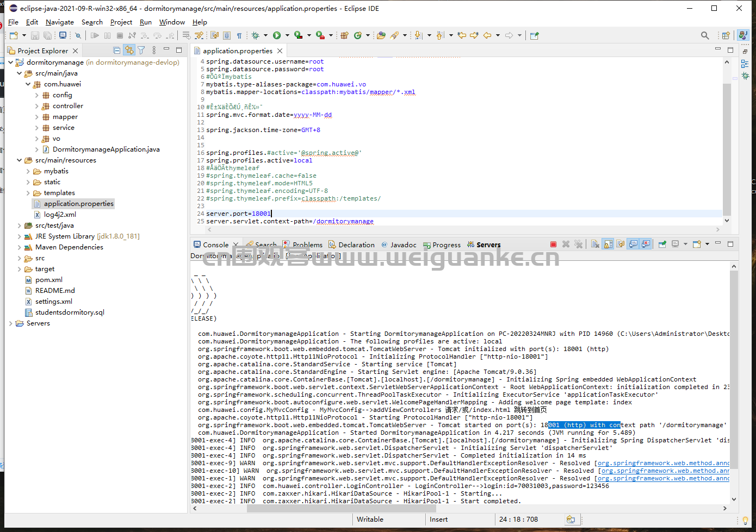
Task: Expand the mybatis folder
Action: (28, 171)
